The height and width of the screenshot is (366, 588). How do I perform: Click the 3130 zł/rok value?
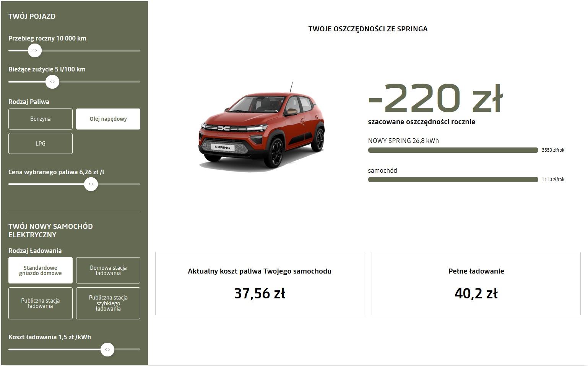(553, 180)
